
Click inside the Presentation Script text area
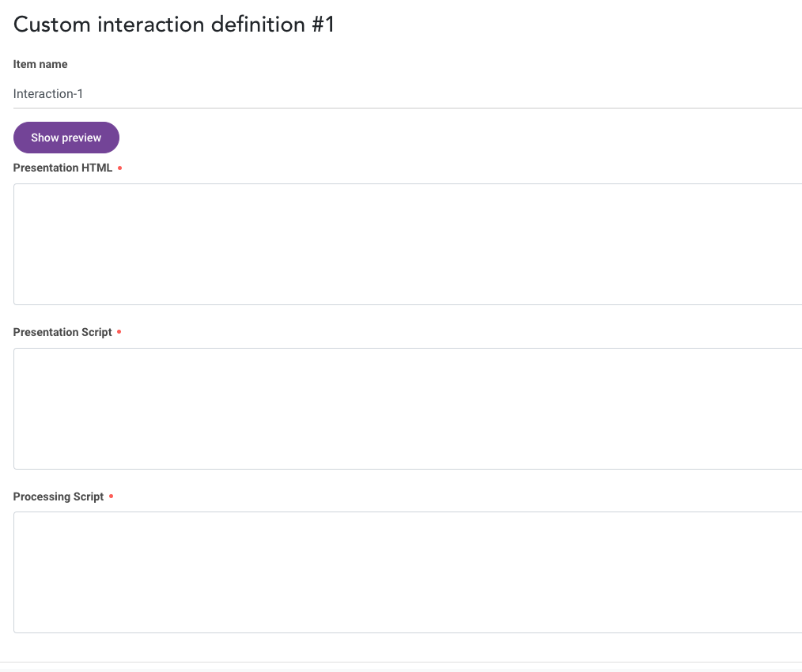pyautogui.click(x=407, y=409)
